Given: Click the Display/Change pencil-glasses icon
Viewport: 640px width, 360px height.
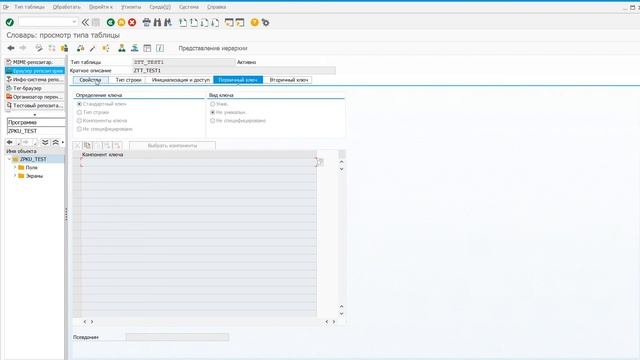Looking at the screenshot, I should click(39, 48).
